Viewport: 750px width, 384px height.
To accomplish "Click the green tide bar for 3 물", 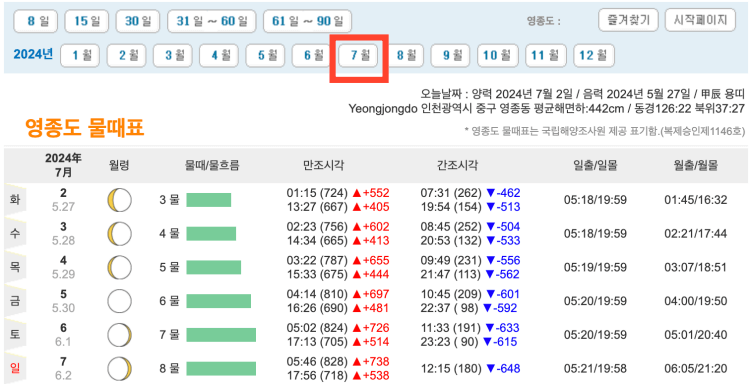I will (x=209, y=200).
